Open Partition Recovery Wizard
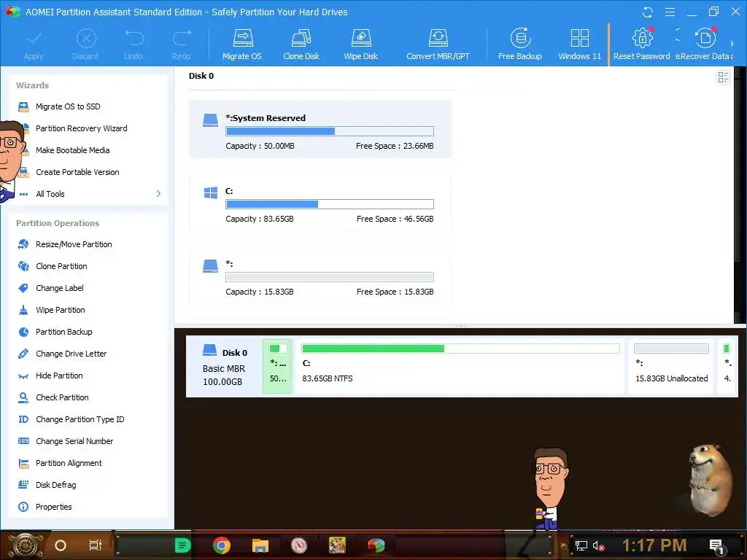This screenshot has width=747, height=560. (81, 128)
